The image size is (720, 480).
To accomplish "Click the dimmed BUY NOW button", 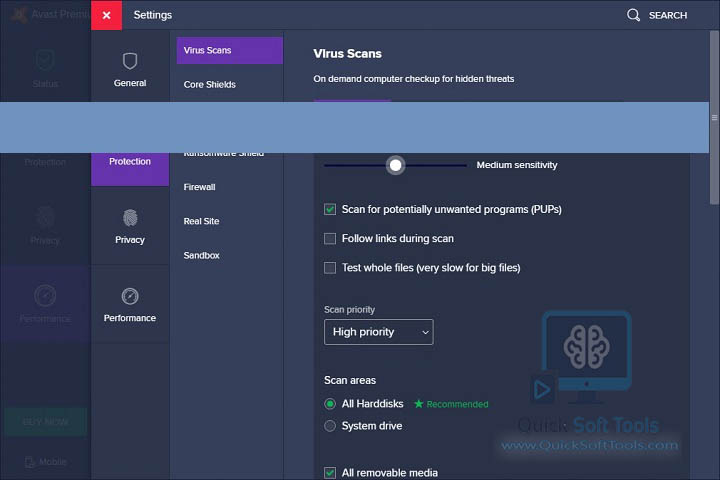I will click(45, 422).
